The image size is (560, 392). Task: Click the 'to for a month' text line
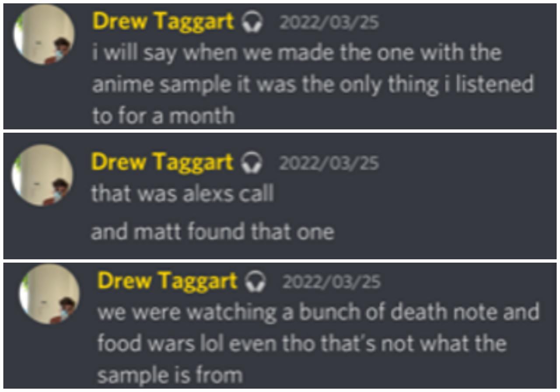(163, 116)
